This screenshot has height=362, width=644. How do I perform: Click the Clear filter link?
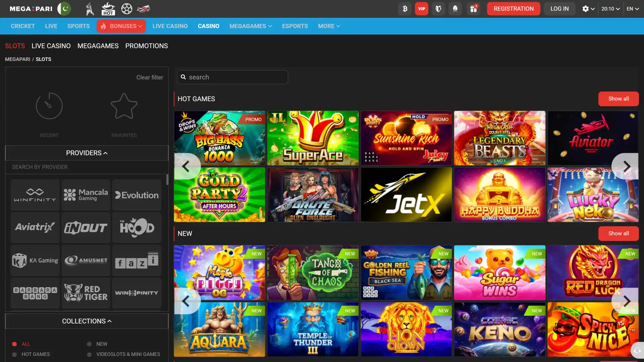(150, 77)
